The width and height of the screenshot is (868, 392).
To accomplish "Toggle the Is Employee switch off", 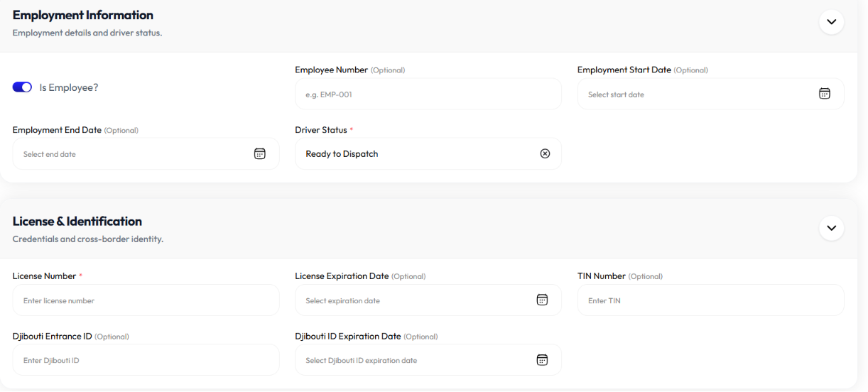I will coord(22,87).
